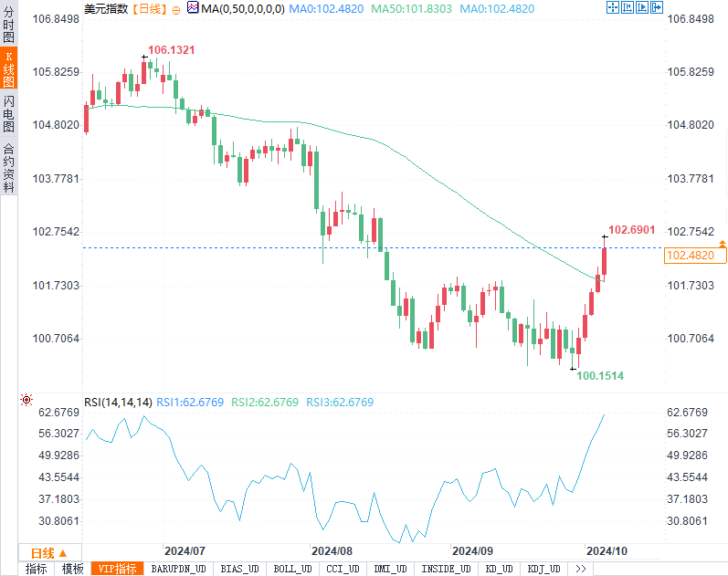Click the crosshair cursor icon at top right

click(x=613, y=7)
